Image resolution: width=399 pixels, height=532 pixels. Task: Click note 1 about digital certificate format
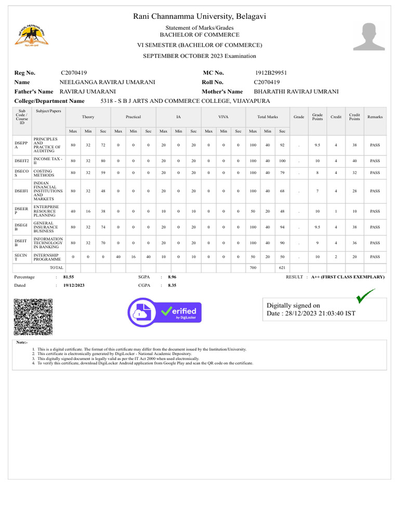click(142, 349)
